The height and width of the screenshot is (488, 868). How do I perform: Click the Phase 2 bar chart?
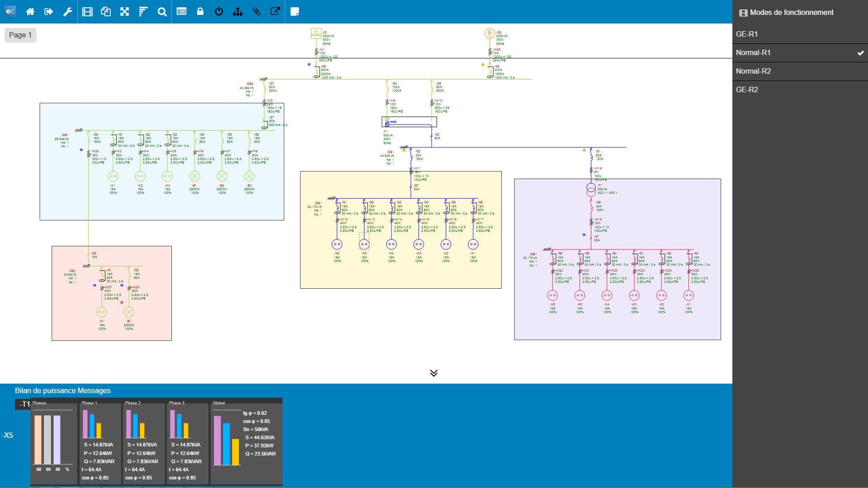[135, 424]
